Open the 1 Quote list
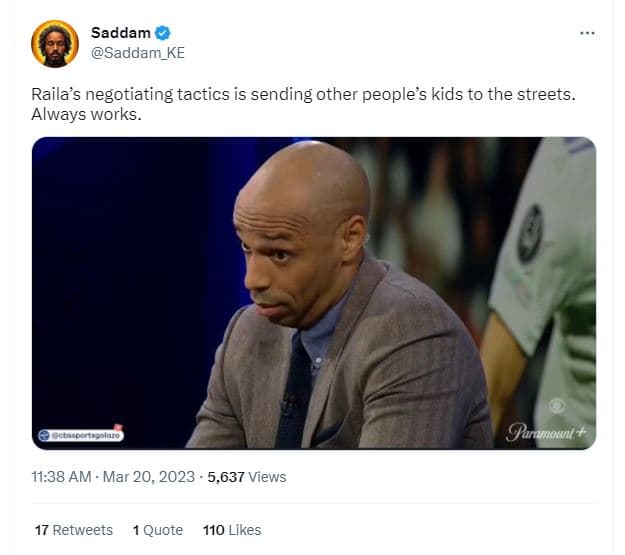This screenshot has width=625, height=555. 157,530
